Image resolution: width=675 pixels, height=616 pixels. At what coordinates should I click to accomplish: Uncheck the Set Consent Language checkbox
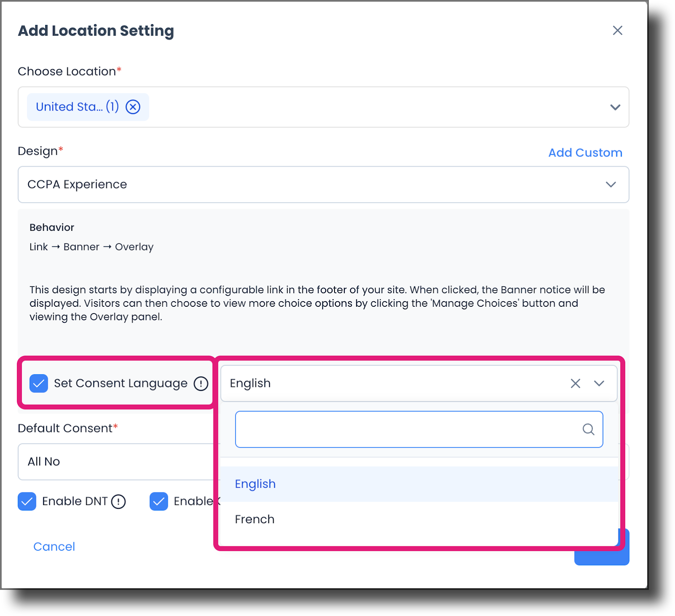click(x=38, y=384)
